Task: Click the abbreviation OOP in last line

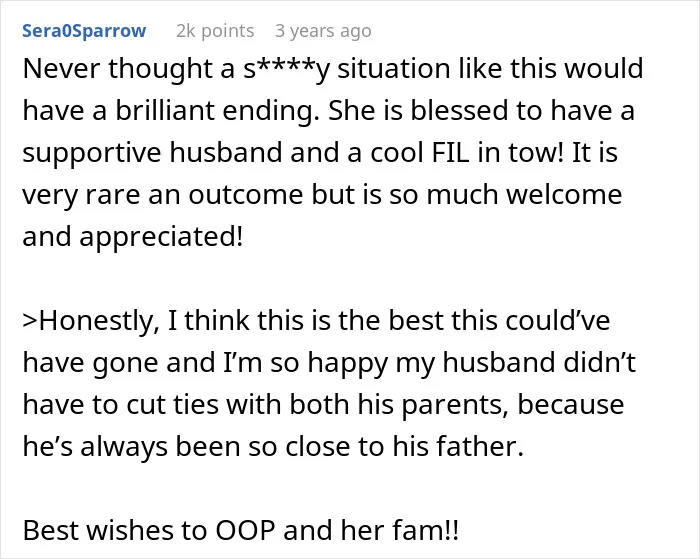Action: pos(245,530)
